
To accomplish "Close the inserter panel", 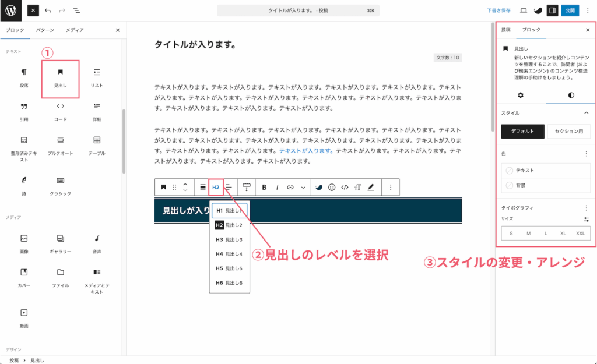I will tap(118, 30).
